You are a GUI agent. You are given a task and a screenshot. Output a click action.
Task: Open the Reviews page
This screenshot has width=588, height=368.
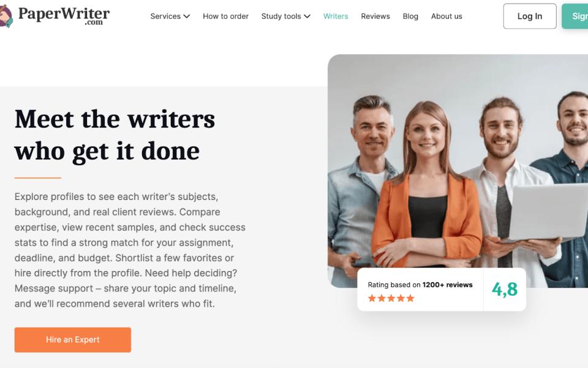375,16
